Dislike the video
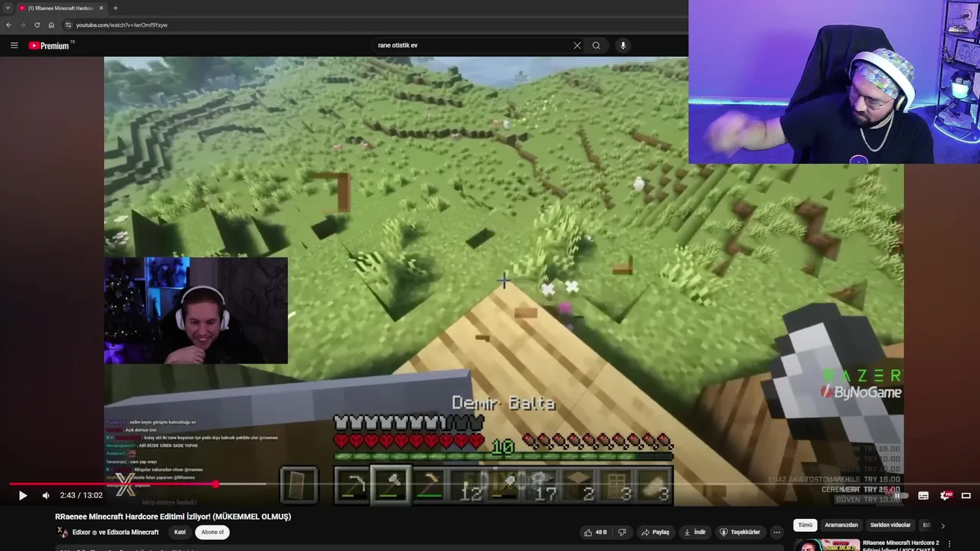Screen dimensions: 980x551 pyautogui.click(x=622, y=532)
